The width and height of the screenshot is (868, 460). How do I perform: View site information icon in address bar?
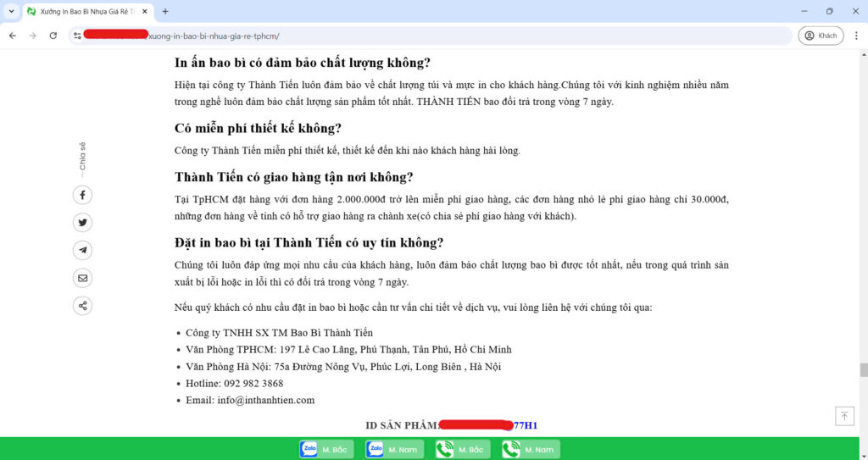pyautogui.click(x=77, y=36)
